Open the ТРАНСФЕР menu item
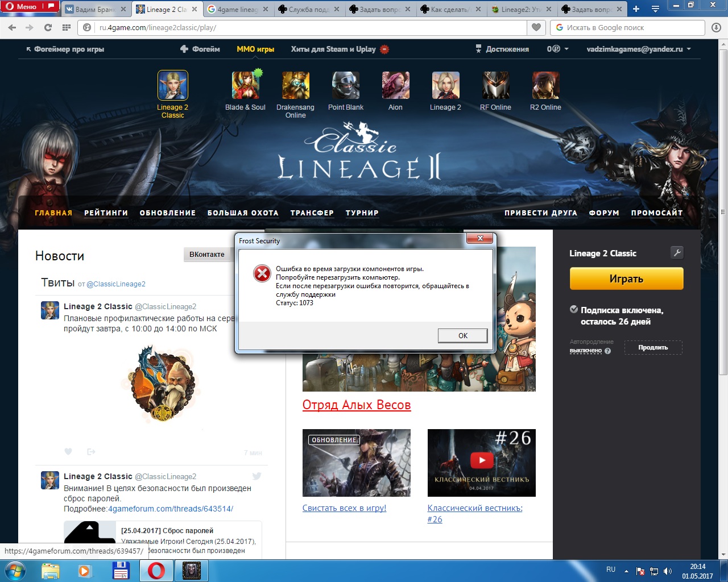Image resolution: width=728 pixels, height=582 pixels. pyautogui.click(x=312, y=213)
